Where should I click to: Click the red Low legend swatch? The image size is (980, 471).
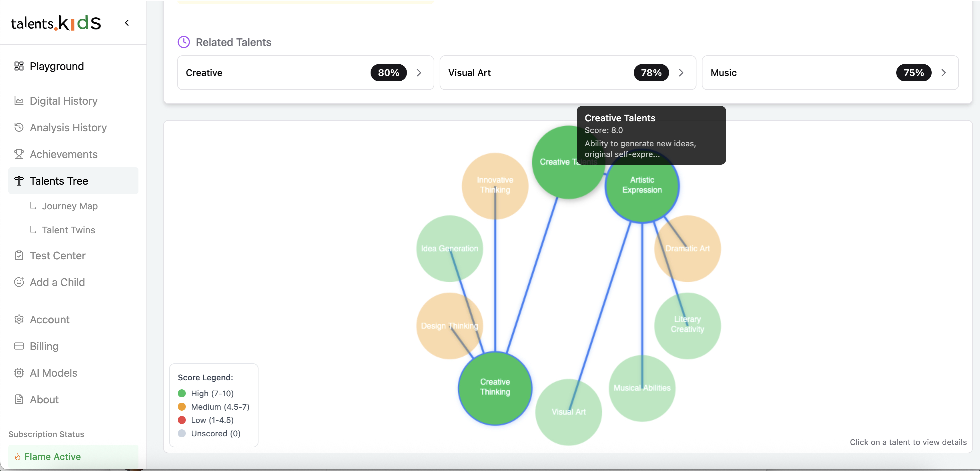[182, 420]
